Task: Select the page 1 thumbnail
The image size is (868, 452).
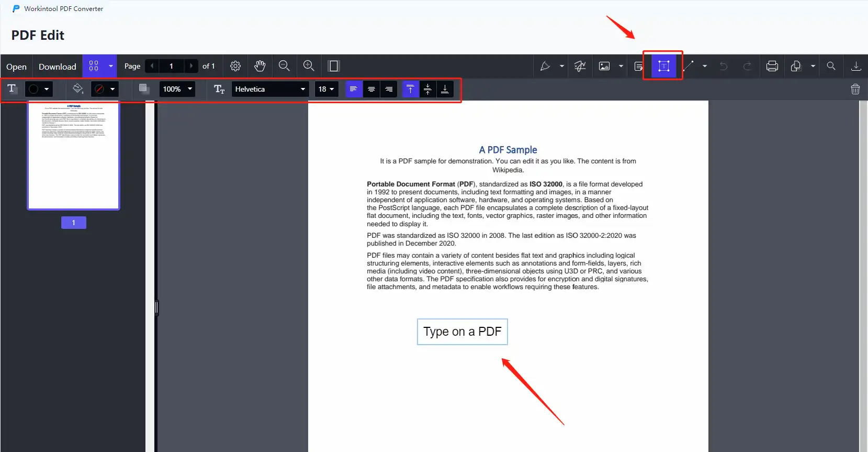Action: click(x=74, y=156)
